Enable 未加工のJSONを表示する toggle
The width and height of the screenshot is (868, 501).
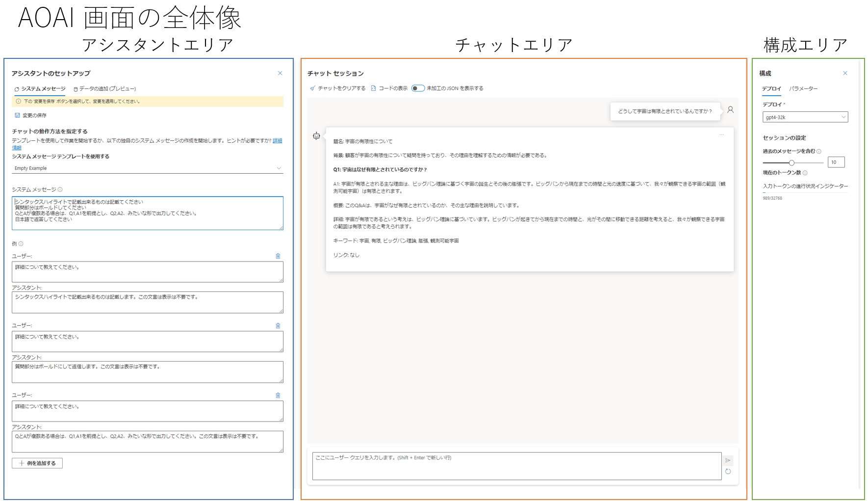click(418, 88)
